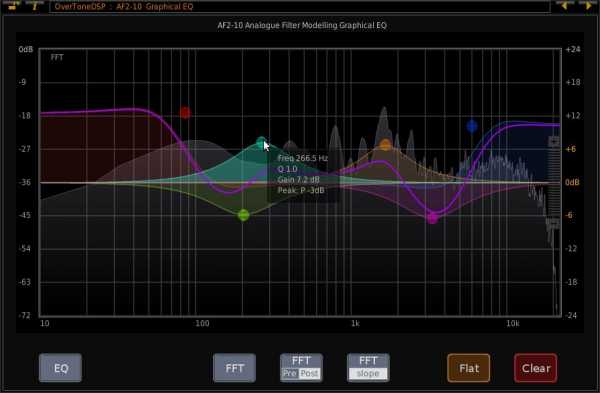Toggle the FFT slope button
Screen dimensions: 600x393
[x=368, y=368]
